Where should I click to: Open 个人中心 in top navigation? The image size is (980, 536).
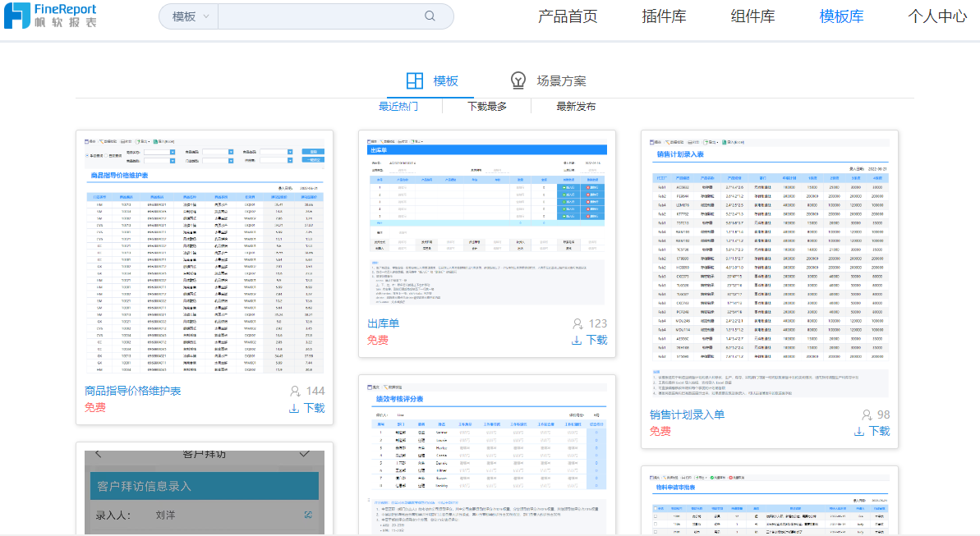pos(936,16)
